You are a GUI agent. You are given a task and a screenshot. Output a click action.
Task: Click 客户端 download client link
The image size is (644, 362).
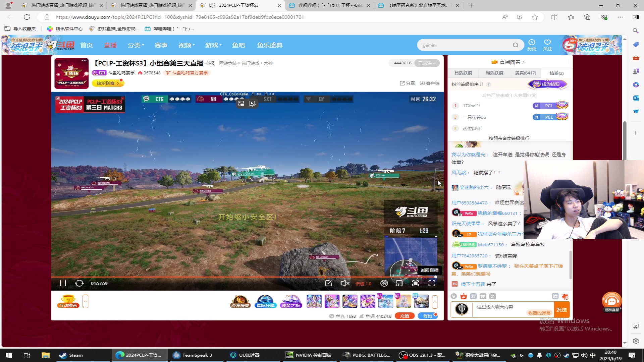[x=429, y=83]
